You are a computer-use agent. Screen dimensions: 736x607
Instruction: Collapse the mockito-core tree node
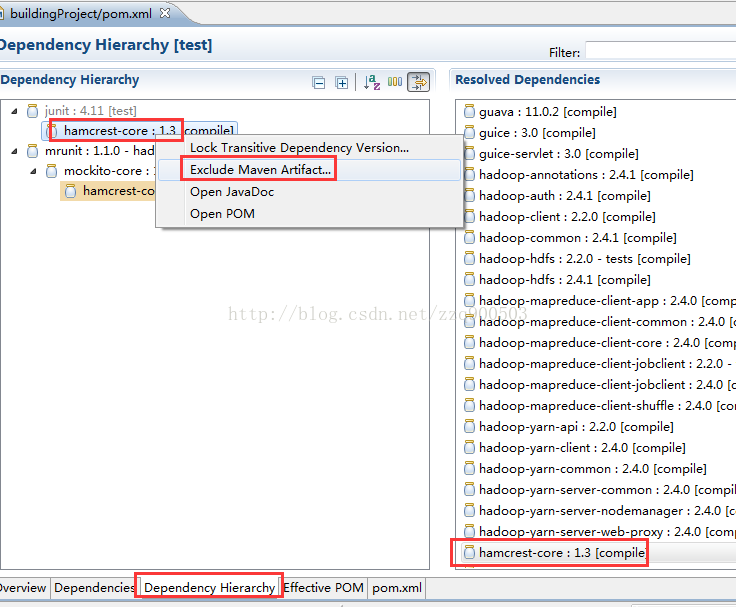pos(33,171)
